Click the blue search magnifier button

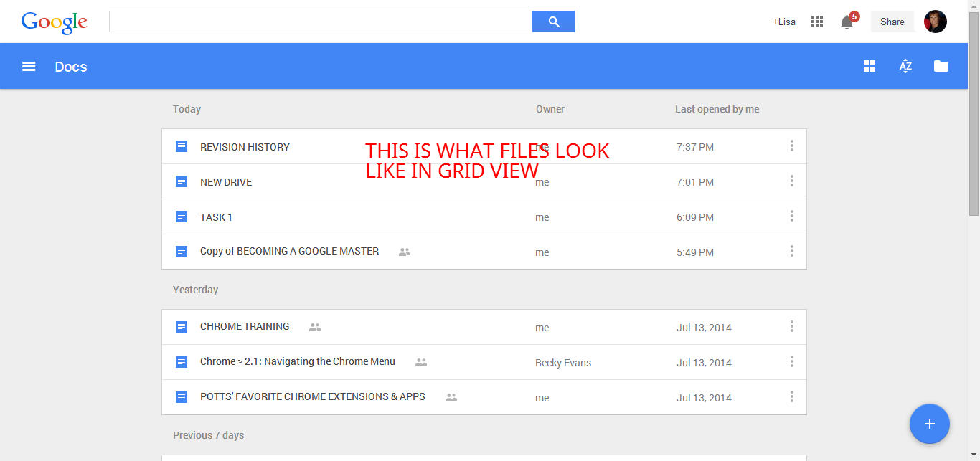point(554,22)
